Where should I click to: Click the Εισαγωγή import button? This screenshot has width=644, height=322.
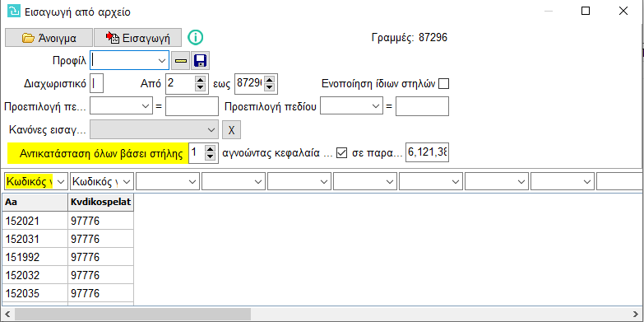[137, 38]
